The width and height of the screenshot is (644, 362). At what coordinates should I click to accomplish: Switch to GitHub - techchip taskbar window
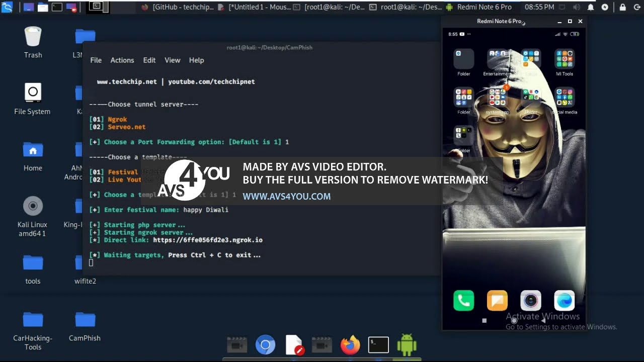pos(178,7)
